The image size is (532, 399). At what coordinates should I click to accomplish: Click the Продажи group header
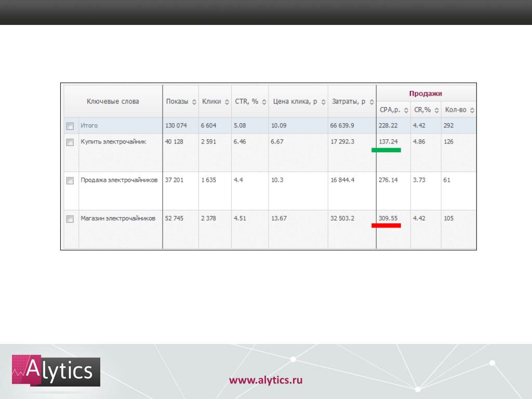(x=425, y=94)
